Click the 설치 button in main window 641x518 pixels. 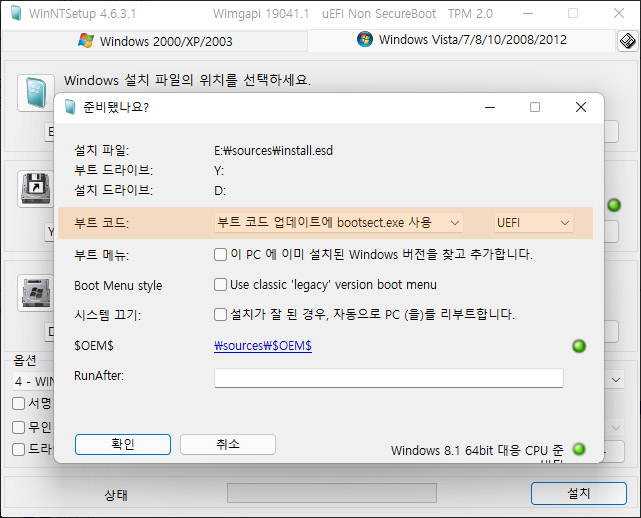click(x=578, y=493)
